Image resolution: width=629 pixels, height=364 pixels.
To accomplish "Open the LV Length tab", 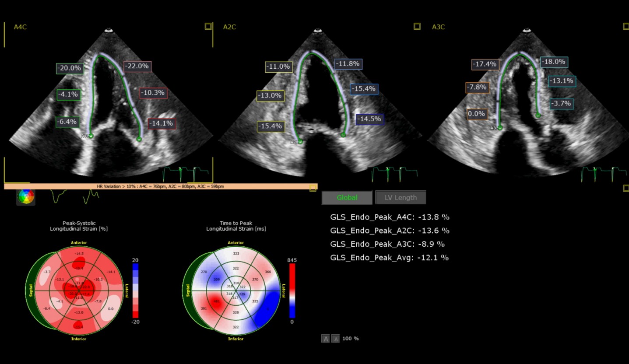I will coord(400,198).
